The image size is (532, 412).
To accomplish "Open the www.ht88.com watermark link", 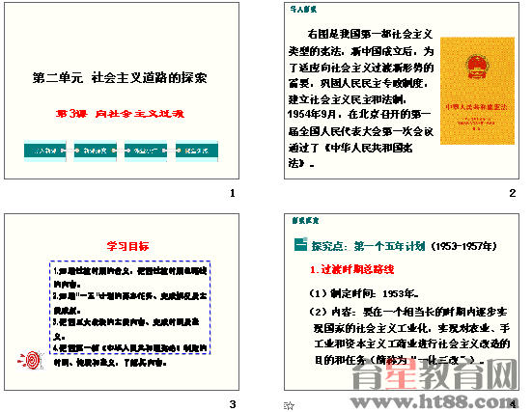I will tap(434, 402).
